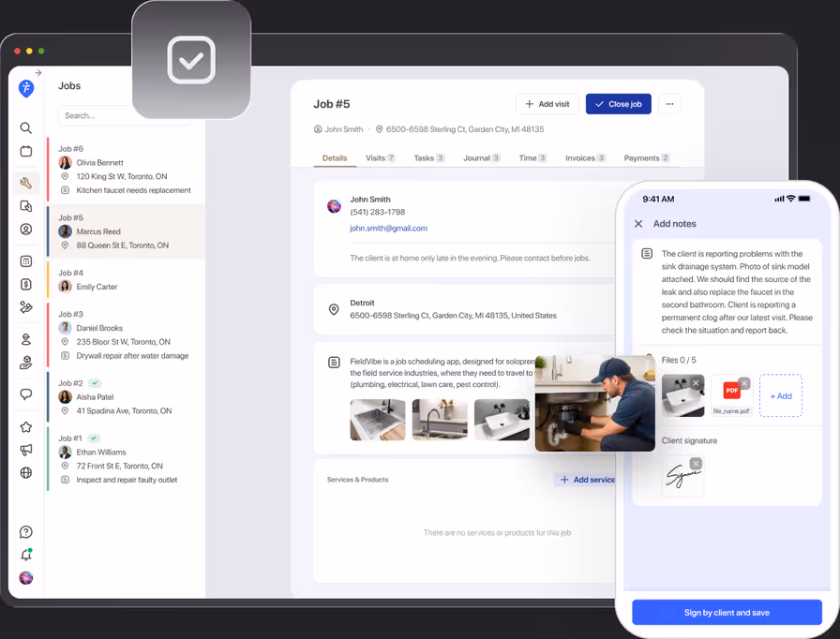840x639 pixels.
Task: Switch to the Visits tab
Action: (380, 158)
